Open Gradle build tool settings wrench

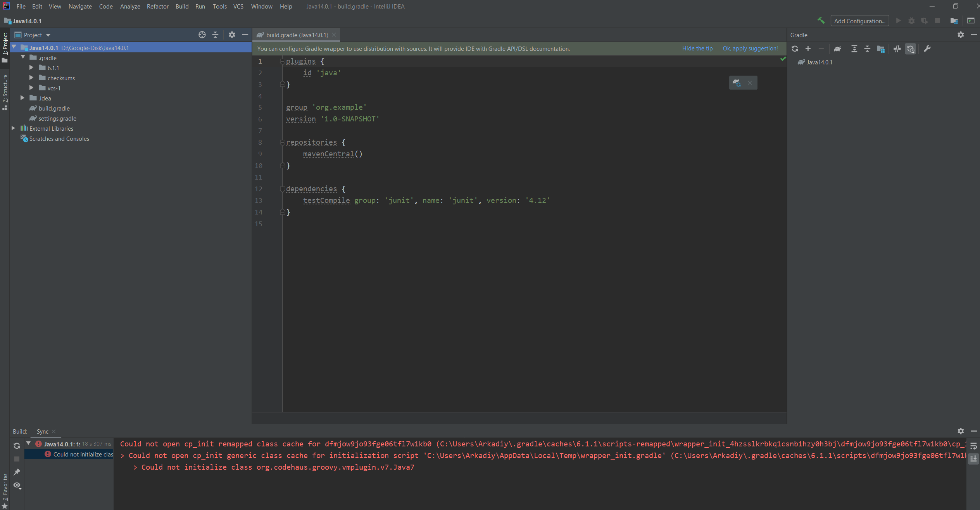coord(927,49)
